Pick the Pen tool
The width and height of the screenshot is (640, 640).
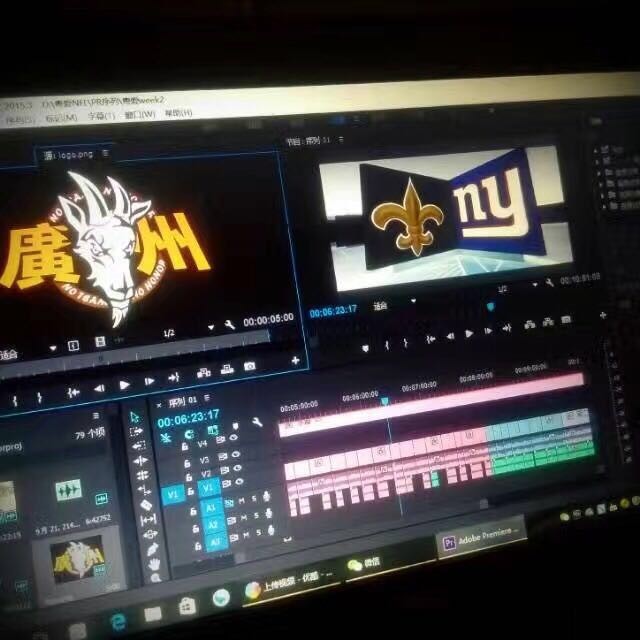(152, 549)
